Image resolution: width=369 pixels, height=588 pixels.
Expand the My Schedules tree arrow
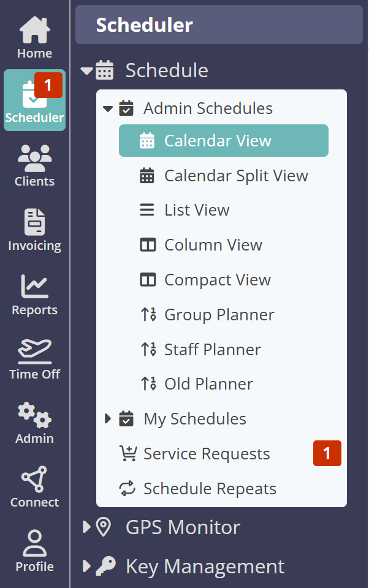[108, 419]
